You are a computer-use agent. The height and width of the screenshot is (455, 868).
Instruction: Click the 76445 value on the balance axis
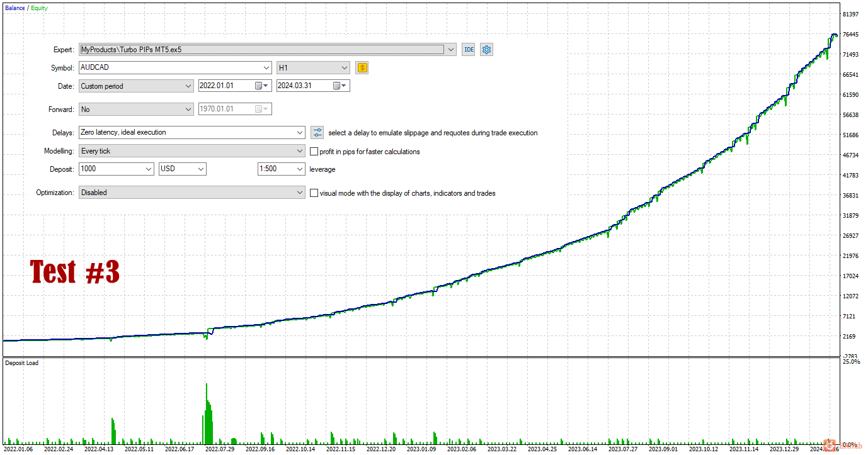(850, 34)
